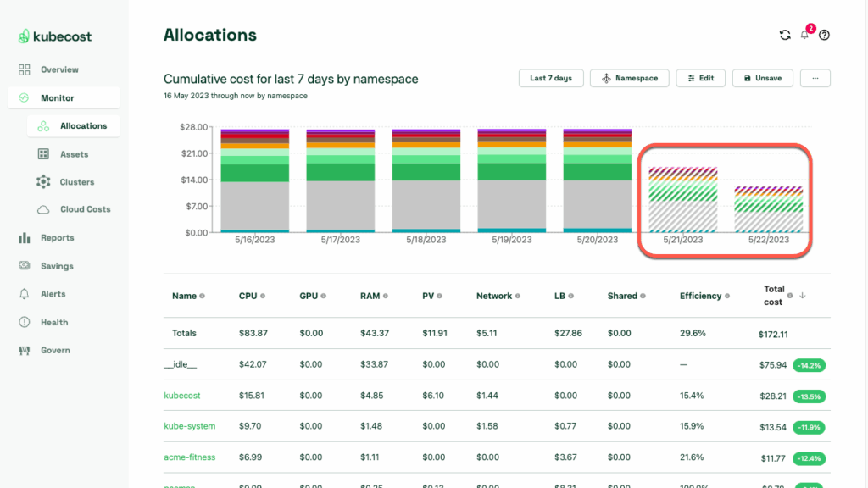Image resolution: width=868 pixels, height=488 pixels.
Task: Open Cloud Costs in the sidebar
Action: 85,209
